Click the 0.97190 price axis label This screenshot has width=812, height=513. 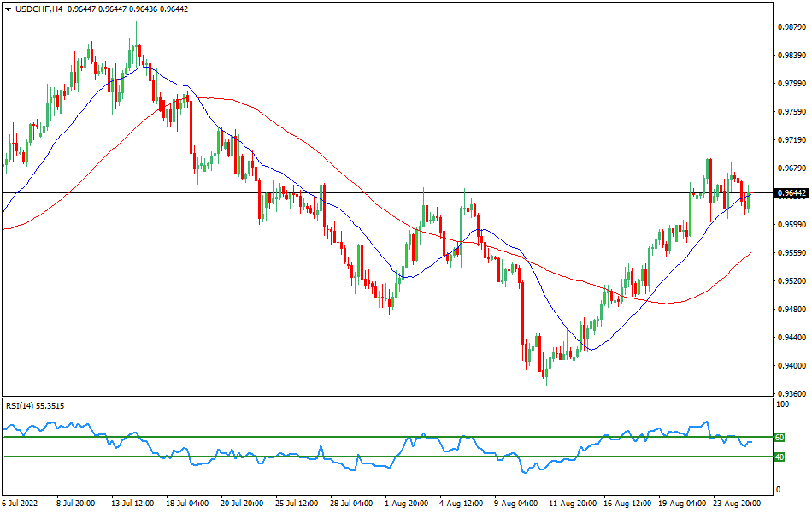click(790, 140)
